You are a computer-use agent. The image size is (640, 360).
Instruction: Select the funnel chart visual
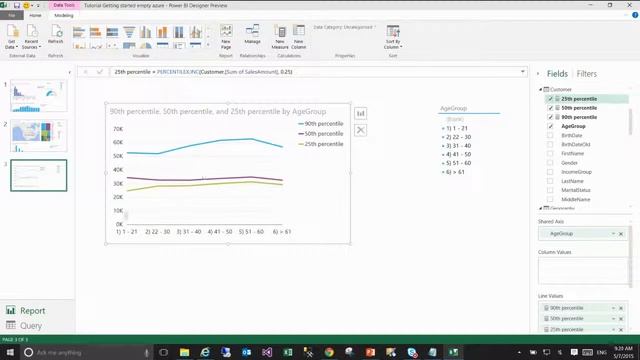[129, 32]
